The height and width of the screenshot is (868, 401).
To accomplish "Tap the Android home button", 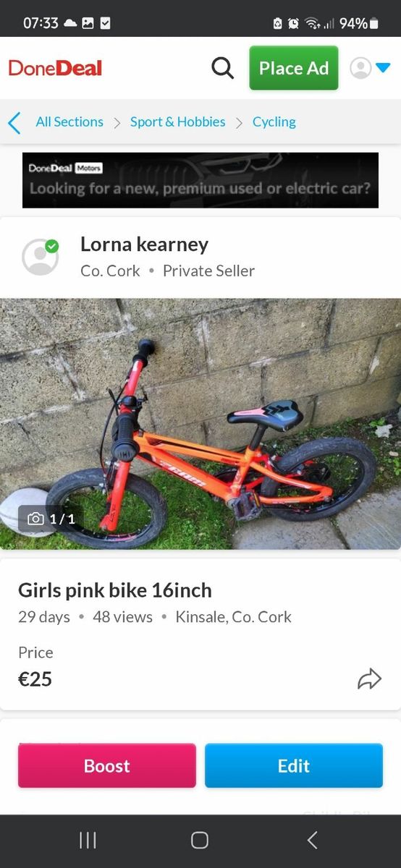I will tap(200, 840).
